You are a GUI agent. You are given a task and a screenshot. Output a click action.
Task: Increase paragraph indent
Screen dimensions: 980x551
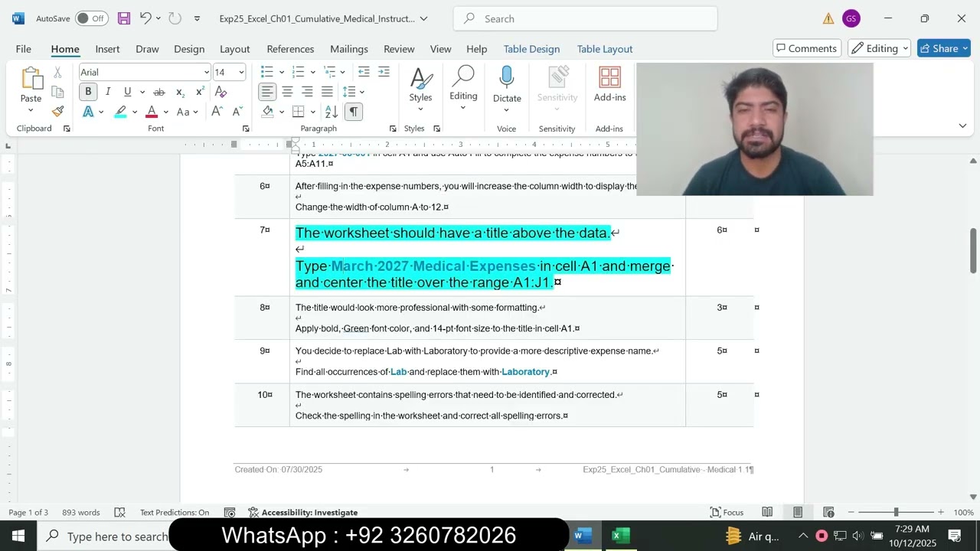click(x=384, y=72)
